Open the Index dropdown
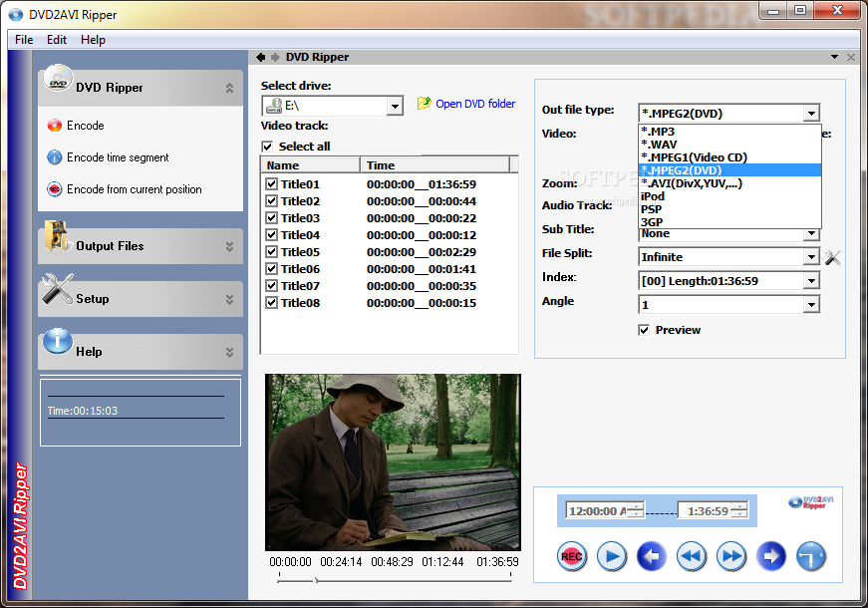 point(811,281)
